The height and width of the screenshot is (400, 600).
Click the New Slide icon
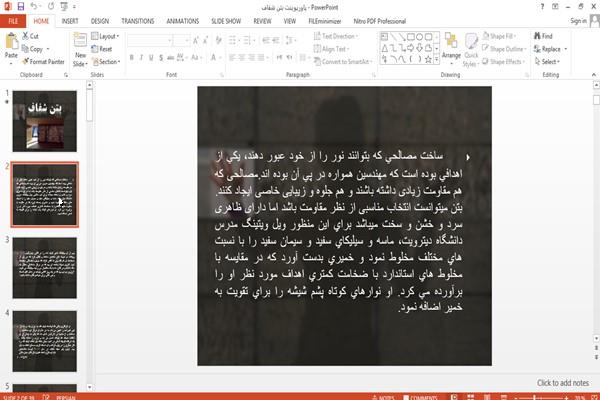point(80,40)
